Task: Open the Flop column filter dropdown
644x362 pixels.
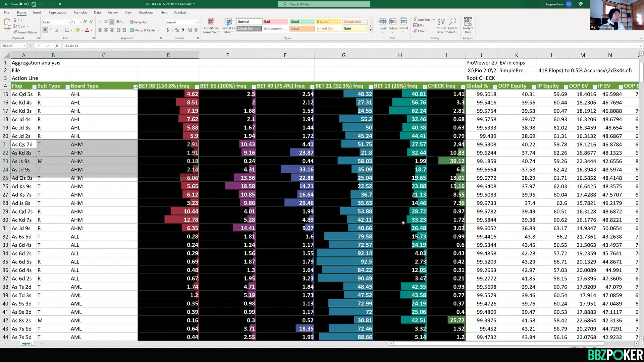Action: tap(34, 86)
